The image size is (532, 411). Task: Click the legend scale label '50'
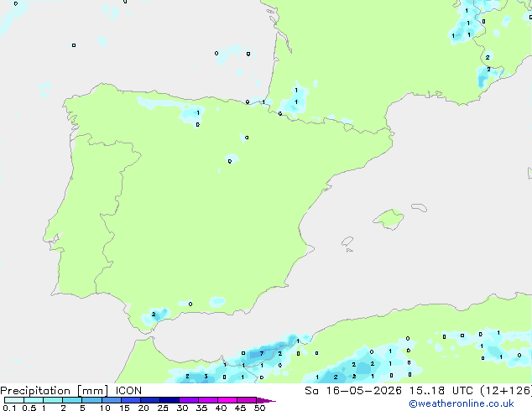[259, 408]
